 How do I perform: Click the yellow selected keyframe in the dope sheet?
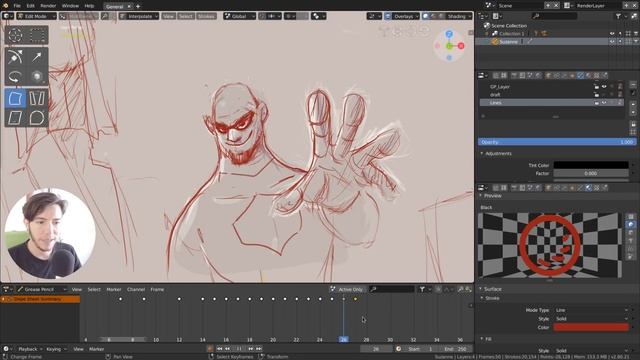(x=355, y=299)
